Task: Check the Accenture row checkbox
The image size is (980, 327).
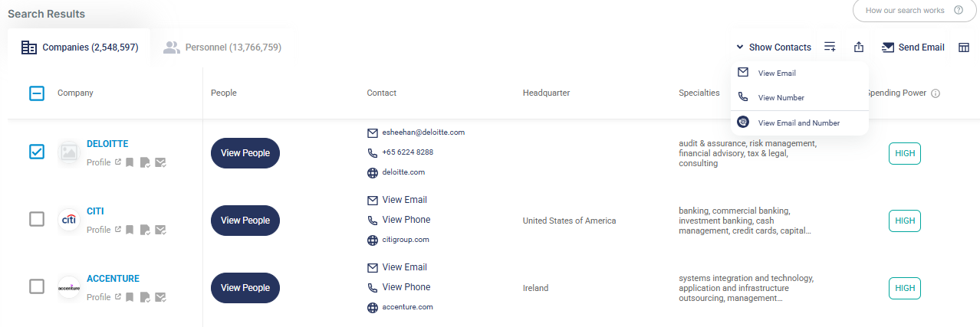Action: tap(37, 286)
